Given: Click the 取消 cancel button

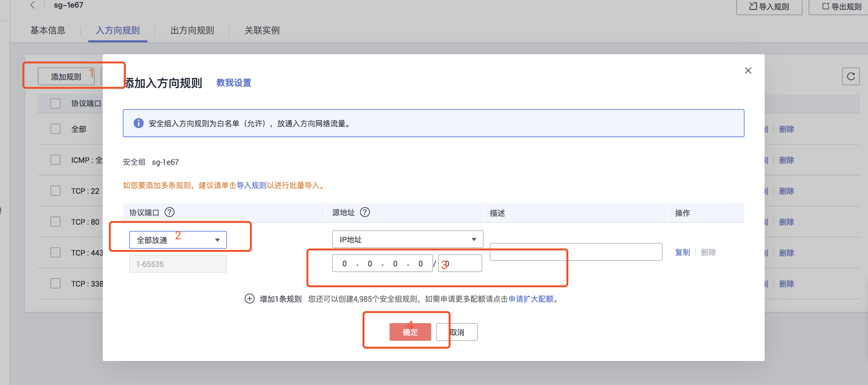Looking at the screenshot, I should pyautogui.click(x=457, y=332).
